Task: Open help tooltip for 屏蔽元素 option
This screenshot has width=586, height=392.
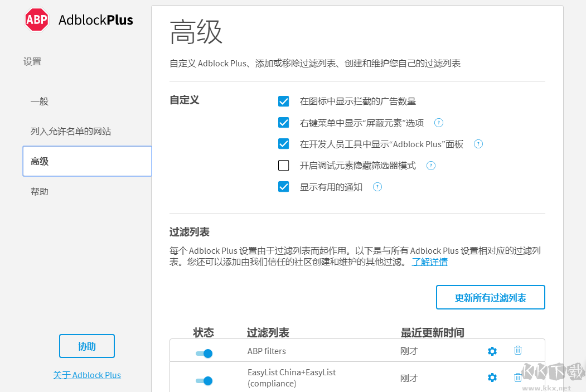Action: pos(438,123)
